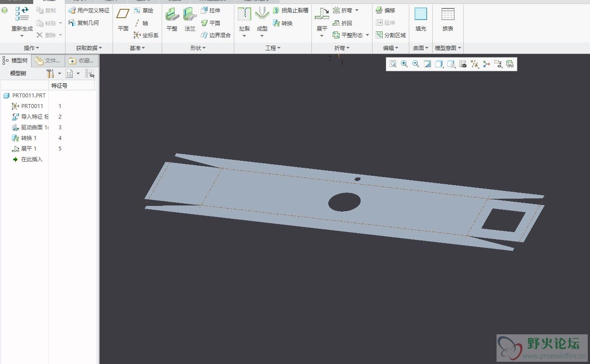Open the model tree show list menu

pos(72,74)
